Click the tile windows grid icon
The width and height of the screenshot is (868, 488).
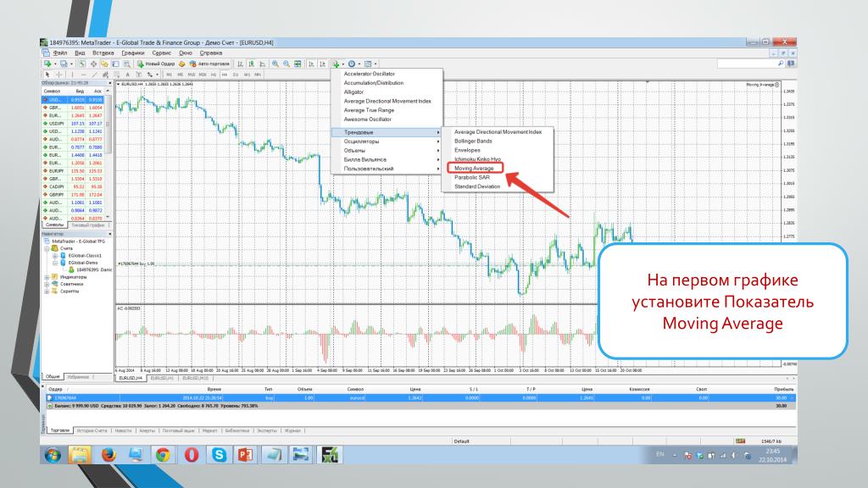(x=298, y=64)
